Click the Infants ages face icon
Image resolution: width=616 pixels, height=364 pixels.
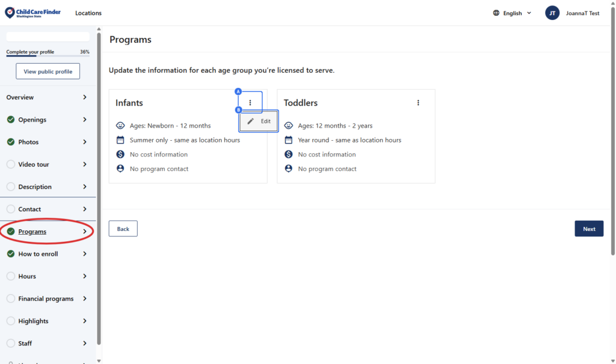coord(120,126)
